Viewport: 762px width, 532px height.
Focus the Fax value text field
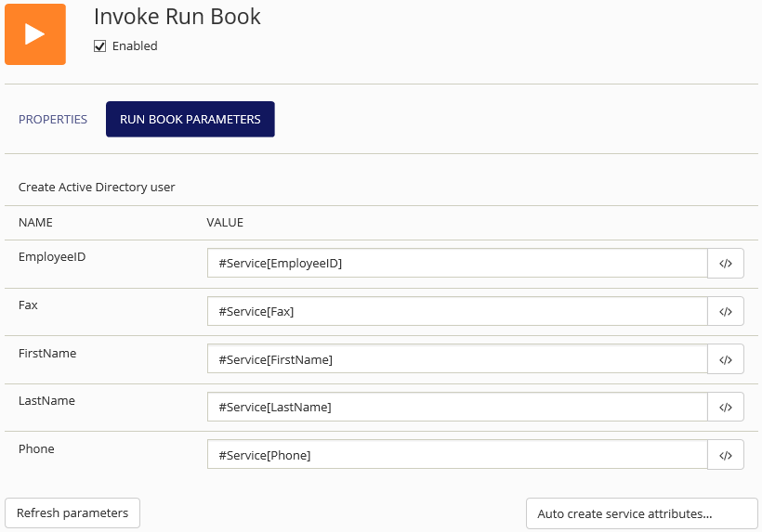(457, 312)
